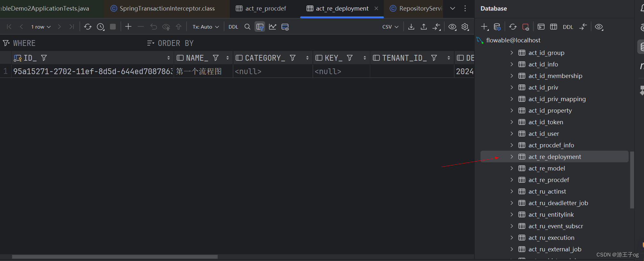644x261 pixels.
Task: Go to next page of rows
Action: click(x=59, y=27)
